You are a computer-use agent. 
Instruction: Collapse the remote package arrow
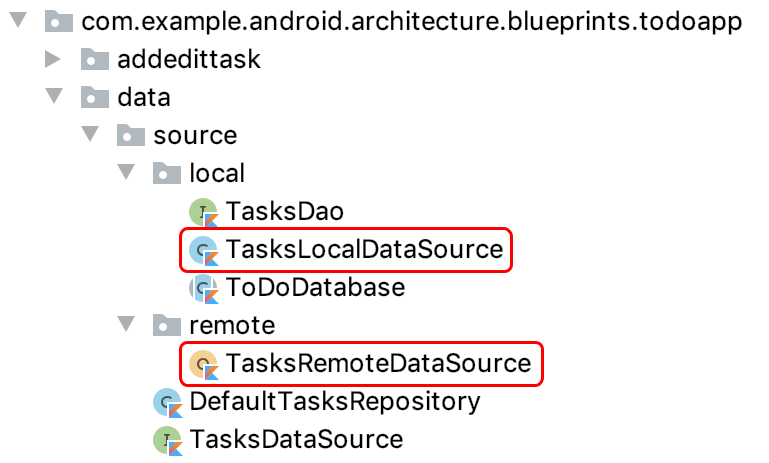pyautogui.click(x=126, y=325)
